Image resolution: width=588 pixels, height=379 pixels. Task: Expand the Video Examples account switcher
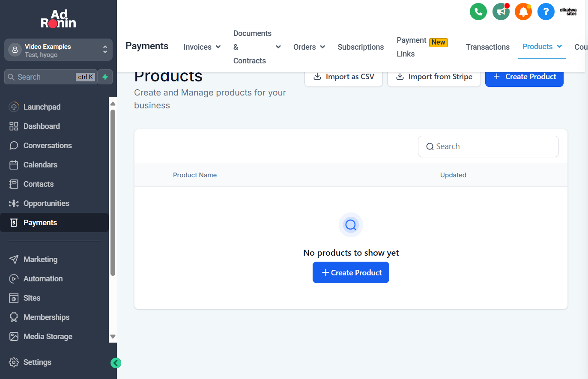pyautogui.click(x=58, y=50)
